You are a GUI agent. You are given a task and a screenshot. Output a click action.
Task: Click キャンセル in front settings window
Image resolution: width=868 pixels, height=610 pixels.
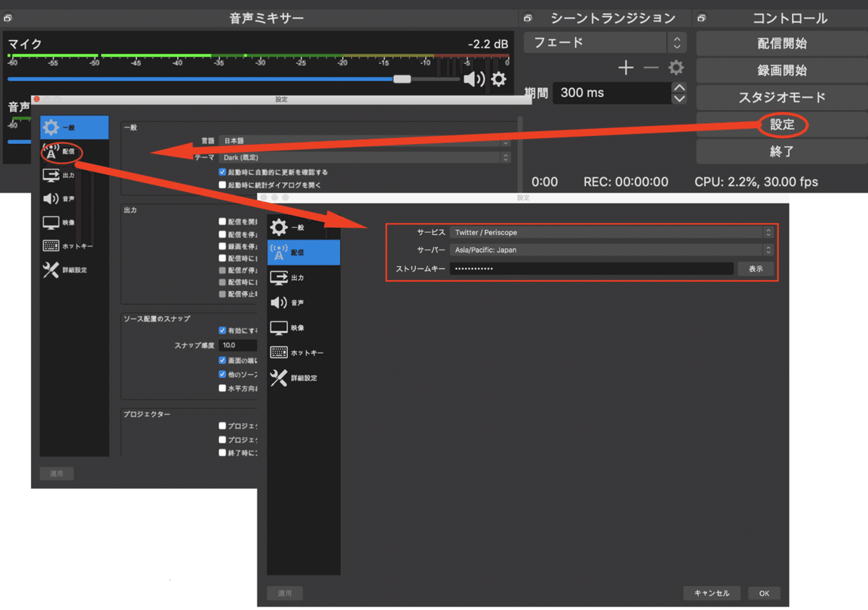(x=712, y=593)
